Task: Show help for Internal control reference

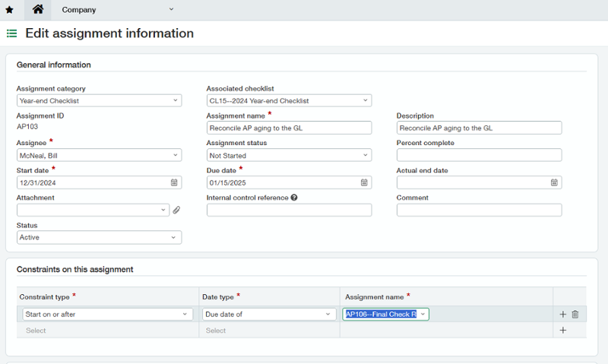Action: point(294,198)
